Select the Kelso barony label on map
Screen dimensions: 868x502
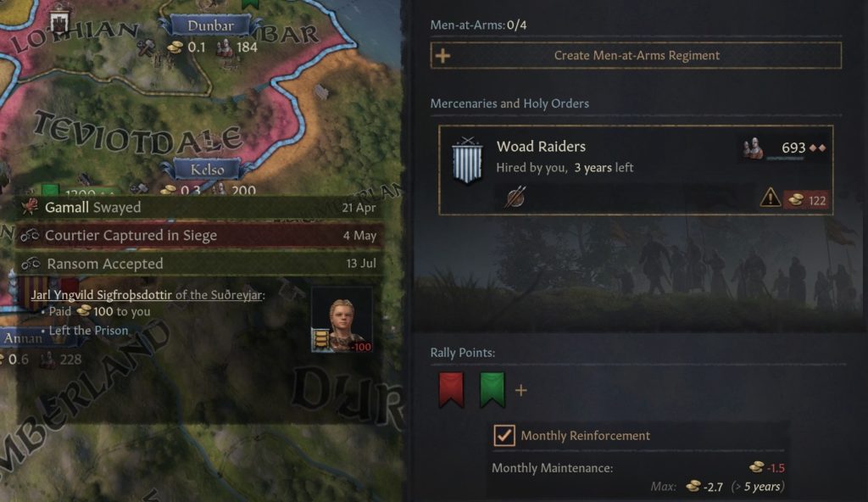coord(208,170)
